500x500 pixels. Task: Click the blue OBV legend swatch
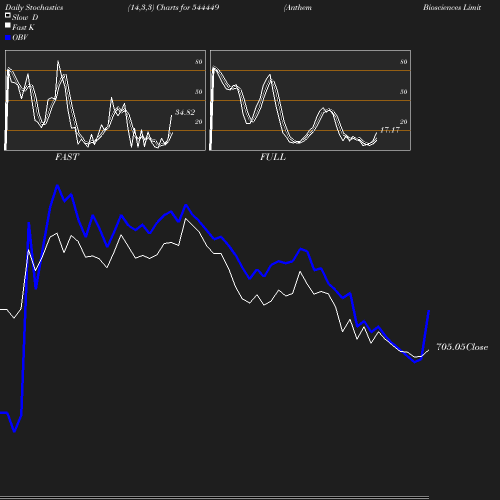pos(8,38)
